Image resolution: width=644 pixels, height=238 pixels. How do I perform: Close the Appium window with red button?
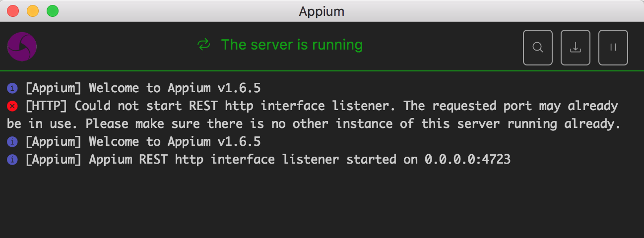coord(13,11)
